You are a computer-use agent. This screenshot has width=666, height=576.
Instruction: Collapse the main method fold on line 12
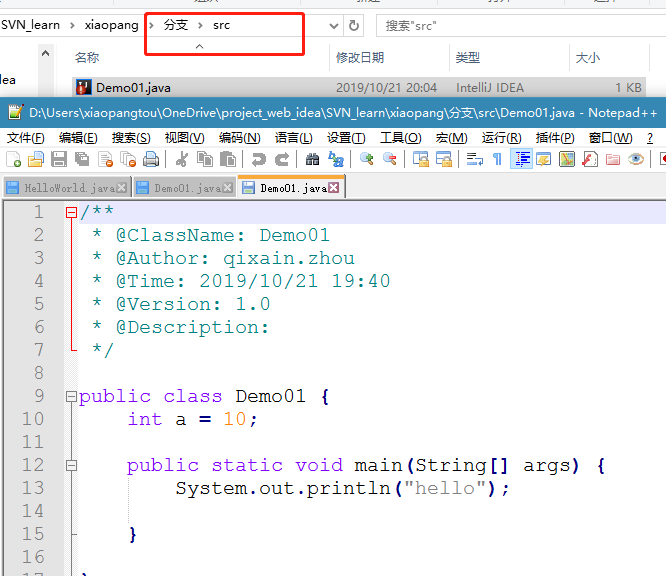point(71,466)
